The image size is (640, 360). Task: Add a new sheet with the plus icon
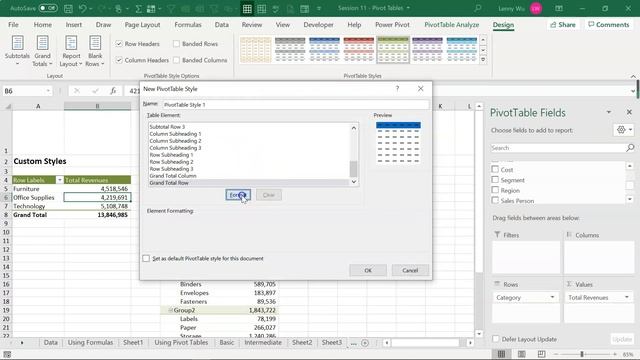365,343
